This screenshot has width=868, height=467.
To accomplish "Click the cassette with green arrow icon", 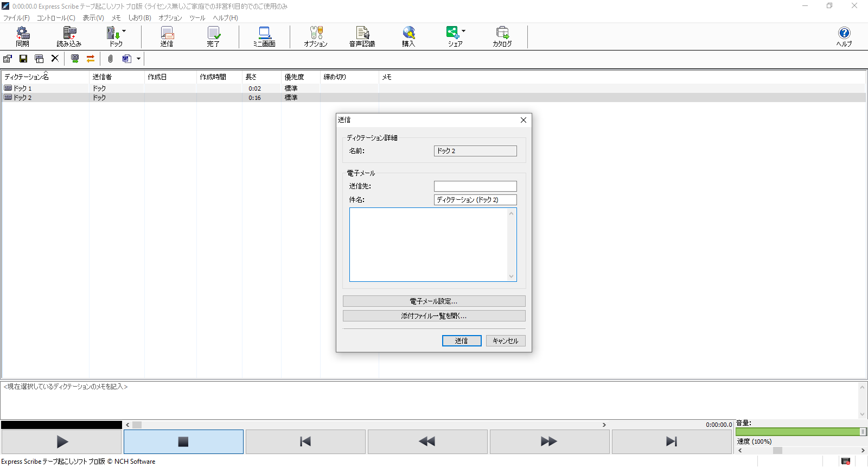I will (x=75, y=59).
